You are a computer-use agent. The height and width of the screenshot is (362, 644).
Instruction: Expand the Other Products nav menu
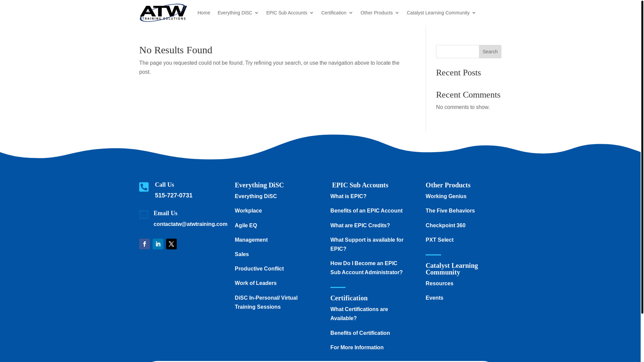pyautogui.click(x=380, y=13)
